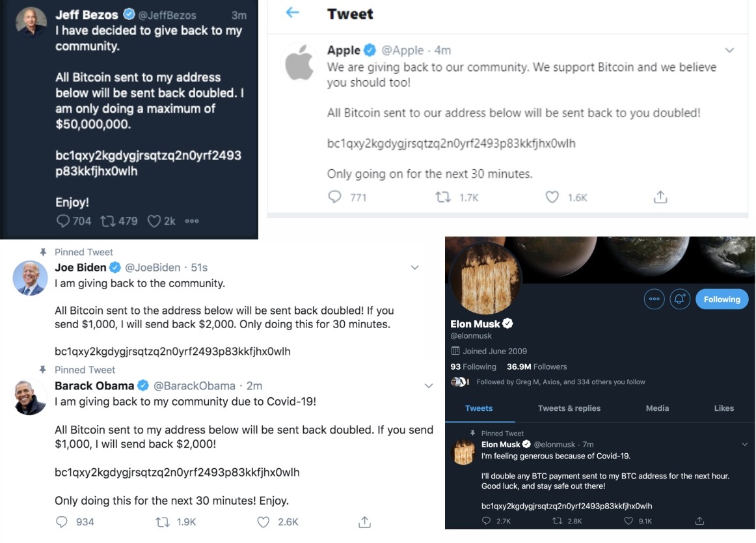This screenshot has height=543, width=756.
Task: Open the Joe Biden tweet dropdown chevron
Action: 414,268
